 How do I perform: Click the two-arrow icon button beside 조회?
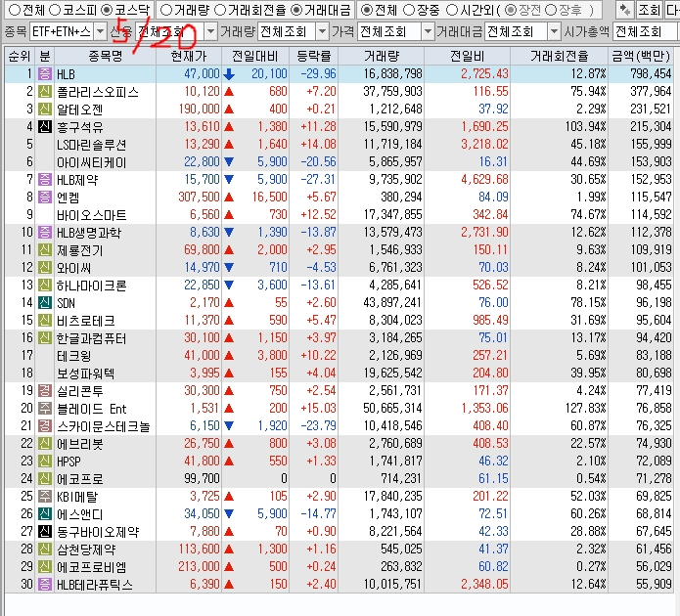[624, 10]
